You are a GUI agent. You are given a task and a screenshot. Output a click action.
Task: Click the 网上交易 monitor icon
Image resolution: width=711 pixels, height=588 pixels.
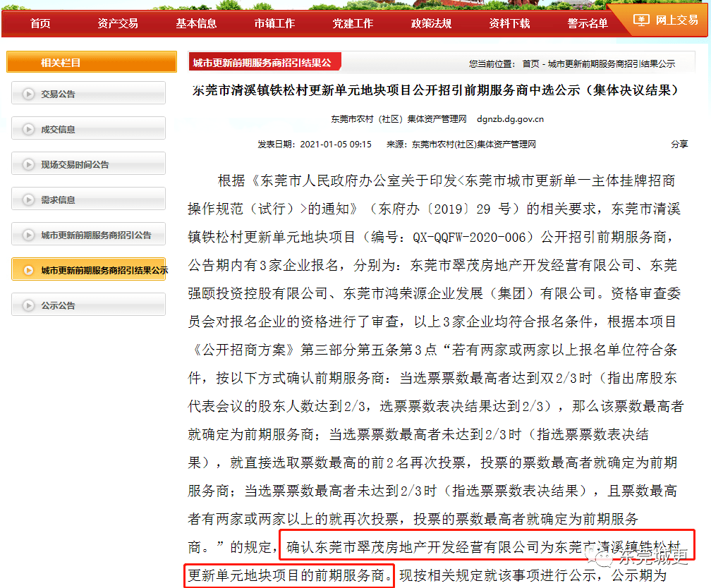click(640, 20)
